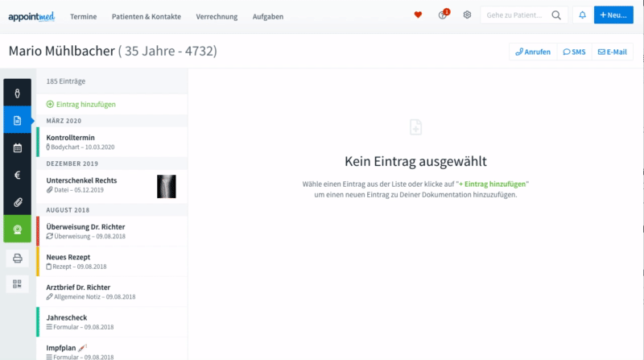The height and width of the screenshot is (360, 644).
Task: Click the blue '+ Neu...' button
Action: (613, 15)
